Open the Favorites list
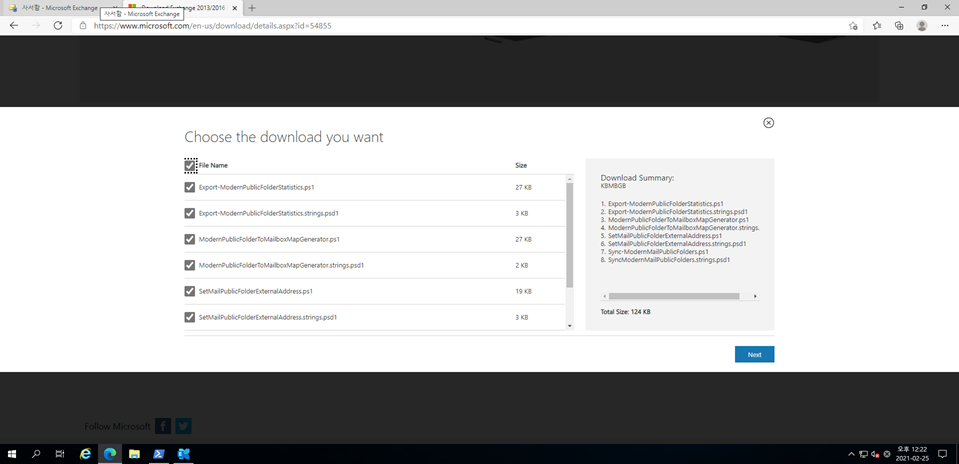The width and height of the screenshot is (959, 464). [877, 26]
